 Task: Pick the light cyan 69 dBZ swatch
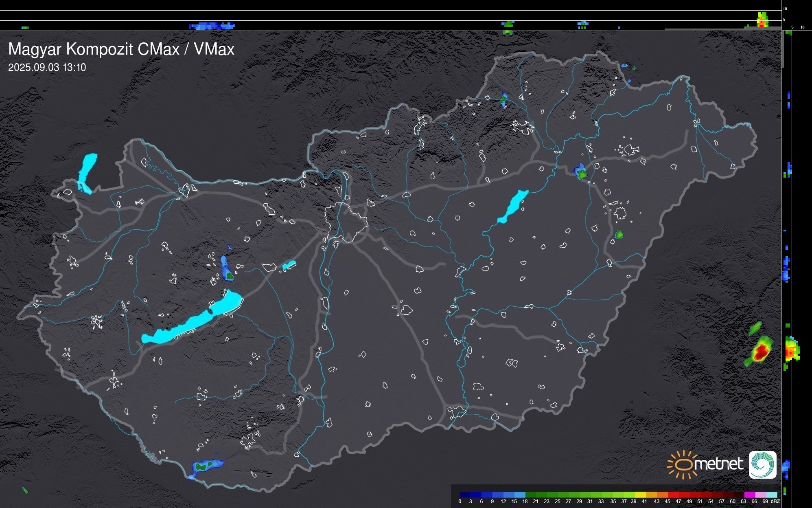(x=771, y=495)
